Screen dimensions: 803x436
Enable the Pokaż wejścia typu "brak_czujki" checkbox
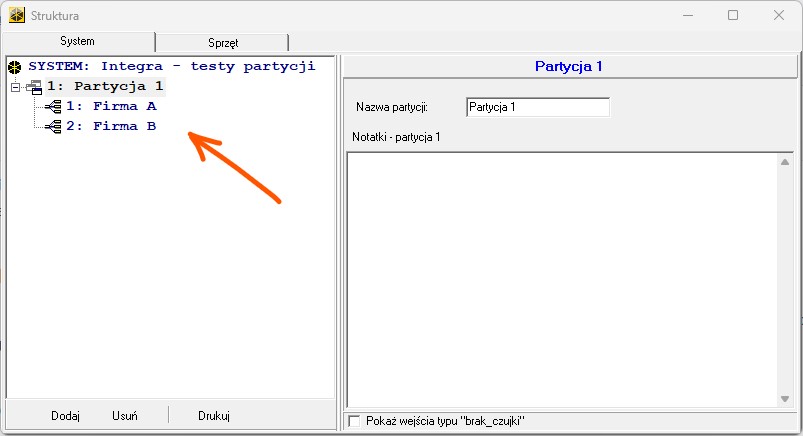pyautogui.click(x=354, y=421)
